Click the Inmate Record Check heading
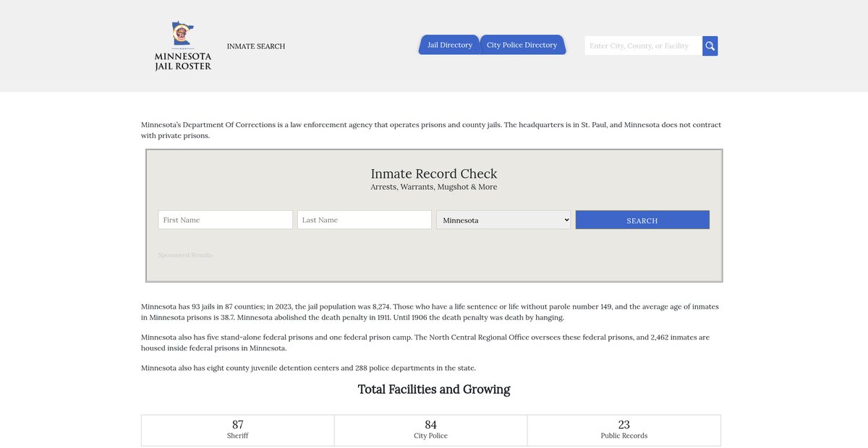 coord(434,173)
